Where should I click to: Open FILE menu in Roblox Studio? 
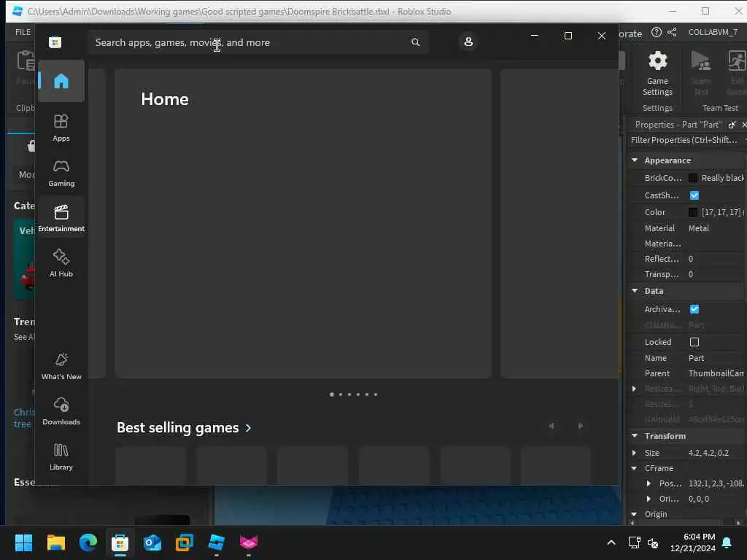coord(23,32)
